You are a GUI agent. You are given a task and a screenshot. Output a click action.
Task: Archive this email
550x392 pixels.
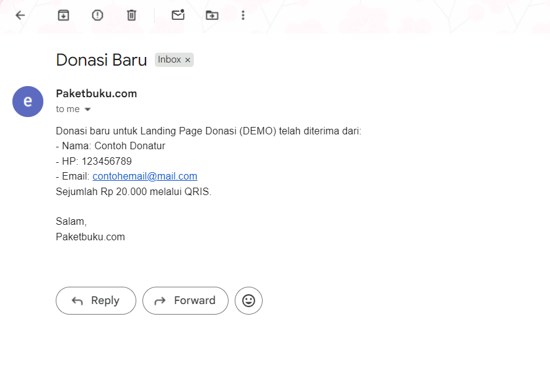click(63, 15)
